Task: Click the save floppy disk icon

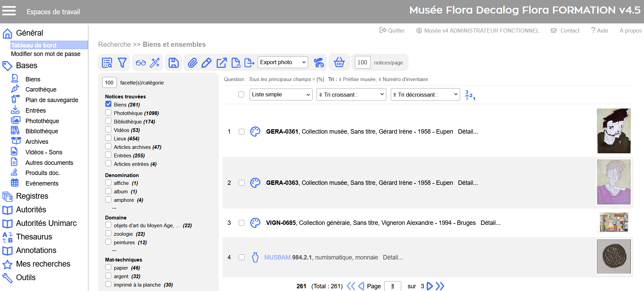Action: (174, 63)
